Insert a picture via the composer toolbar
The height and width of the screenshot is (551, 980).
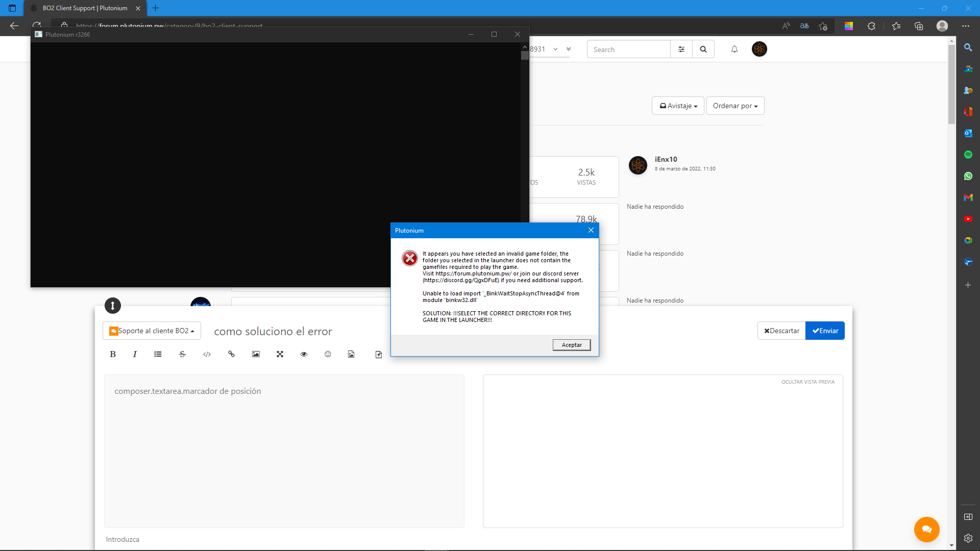point(256,354)
